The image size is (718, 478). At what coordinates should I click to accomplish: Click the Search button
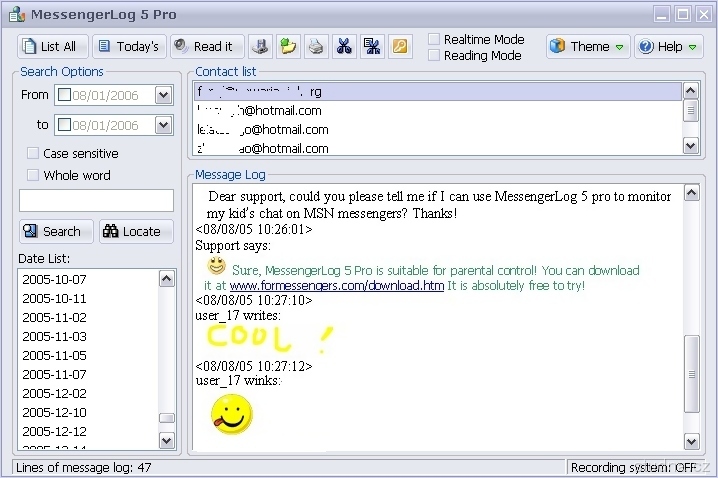click(56, 231)
